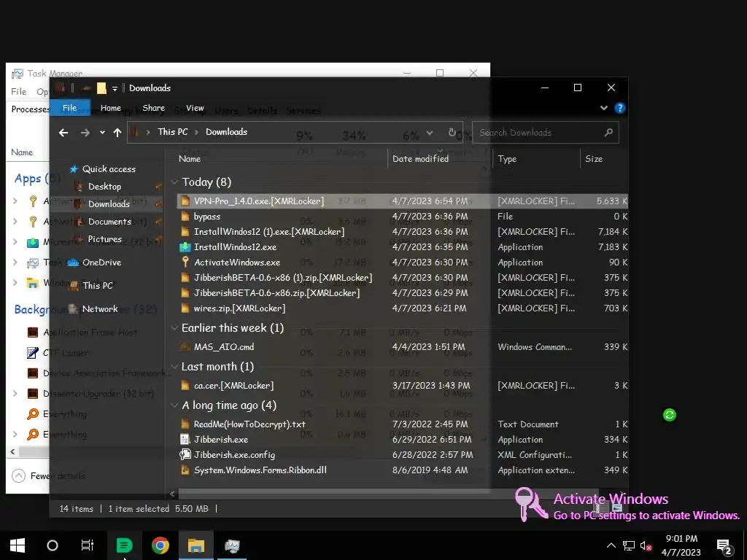747x560 pixels.
Task: Collapse the Today (8) group
Action: [x=174, y=182]
